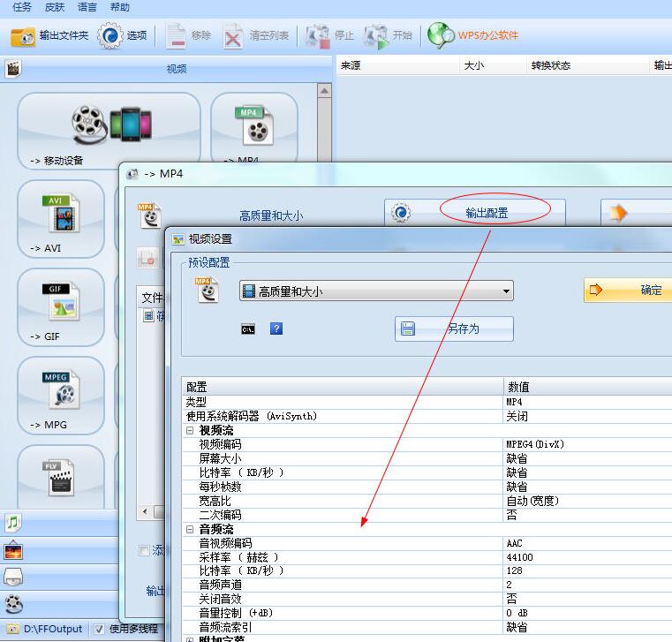Toggle the 使用多线程 checkbox

pos(99,629)
